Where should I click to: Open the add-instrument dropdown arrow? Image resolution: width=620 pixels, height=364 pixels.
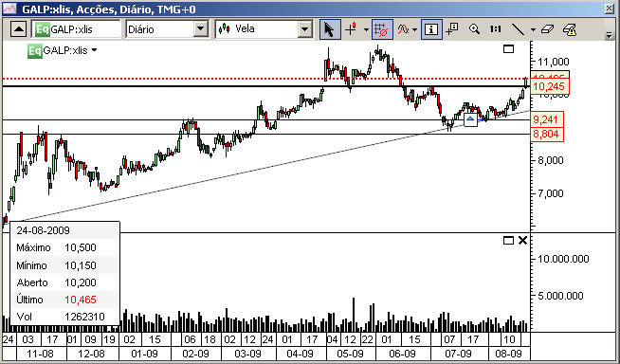(366, 29)
